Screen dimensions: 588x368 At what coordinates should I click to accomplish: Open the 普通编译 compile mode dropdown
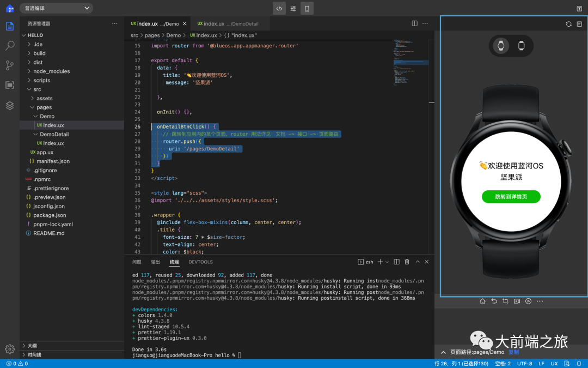pyautogui.click(x=57, y=8)
